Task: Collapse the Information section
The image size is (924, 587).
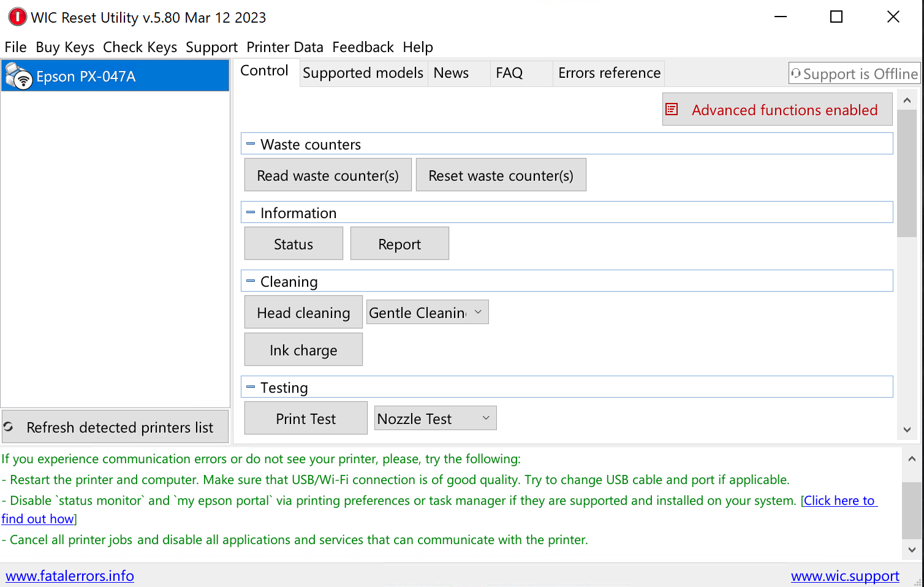Action: click(250, 213)
